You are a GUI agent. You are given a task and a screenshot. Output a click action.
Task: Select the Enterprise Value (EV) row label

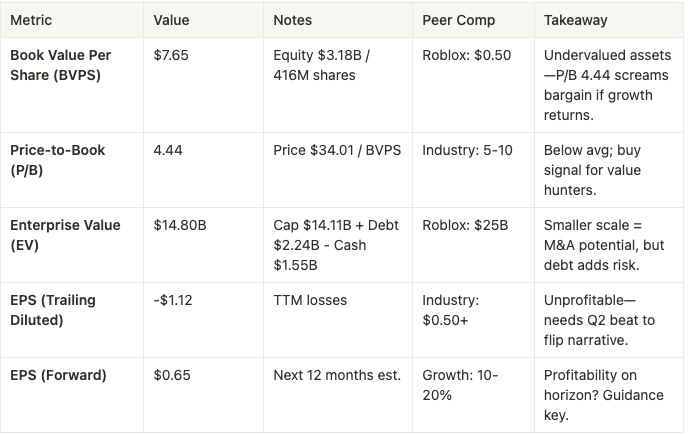65,235
